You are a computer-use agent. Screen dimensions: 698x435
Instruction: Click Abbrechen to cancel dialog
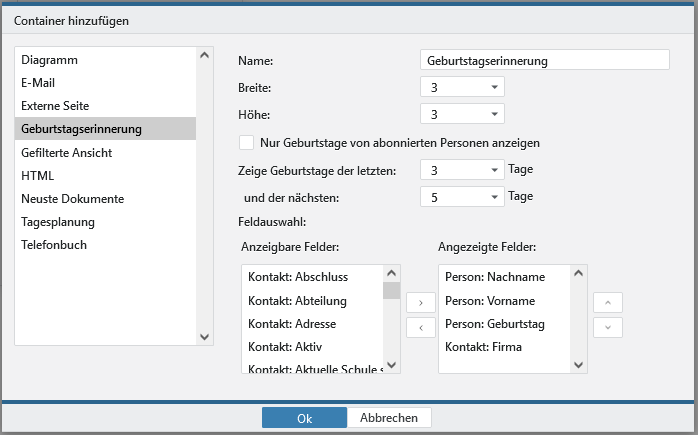point(389,418)
